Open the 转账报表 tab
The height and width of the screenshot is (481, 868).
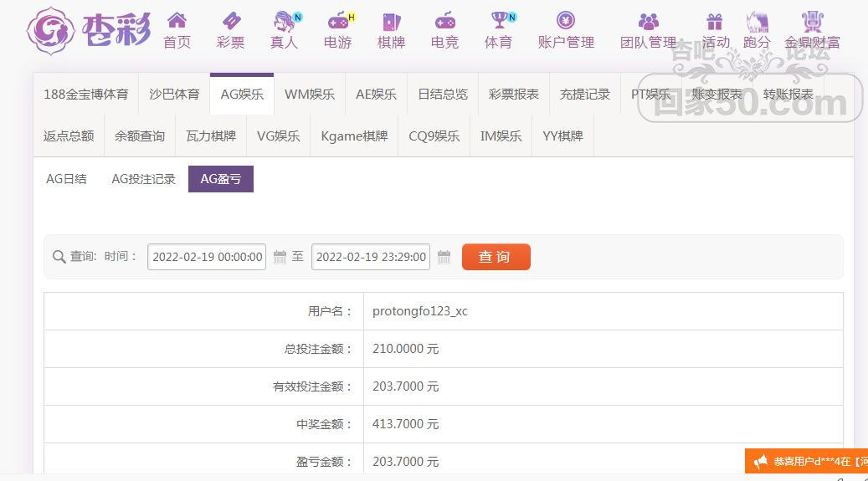[788, 94]
